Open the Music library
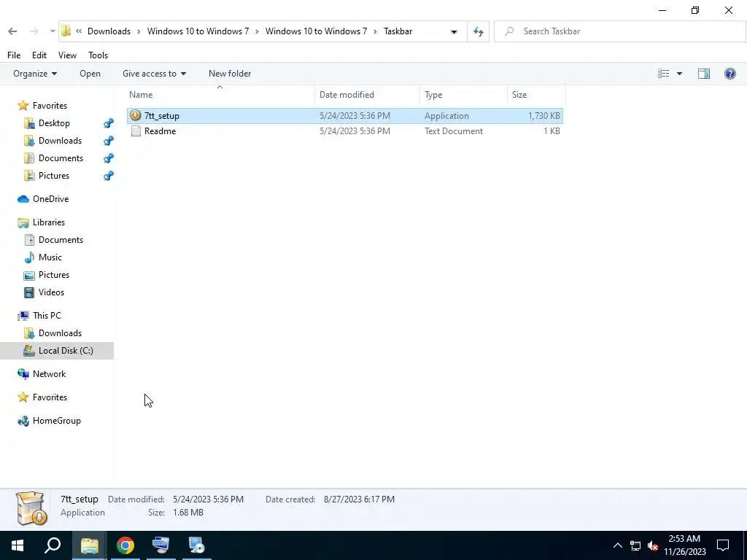The width and height of the screenshot is (747, 560). [50, 257]
